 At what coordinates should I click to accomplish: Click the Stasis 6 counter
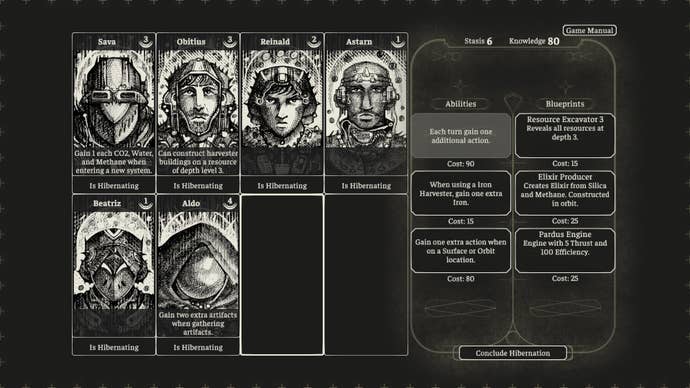[478, 41]
